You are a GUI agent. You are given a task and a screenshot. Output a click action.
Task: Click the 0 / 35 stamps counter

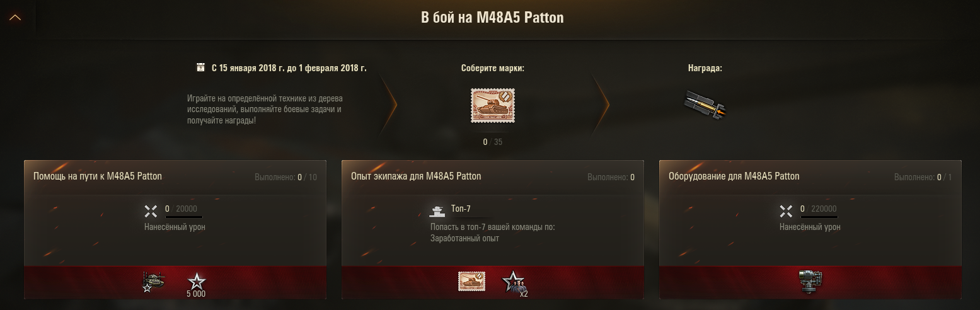click(x=493, y=142)
